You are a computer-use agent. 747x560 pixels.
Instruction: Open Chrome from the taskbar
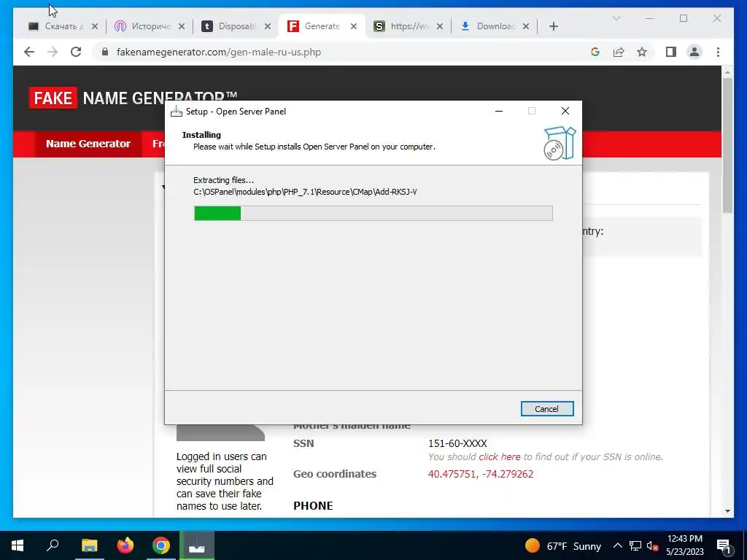[161, 545]
